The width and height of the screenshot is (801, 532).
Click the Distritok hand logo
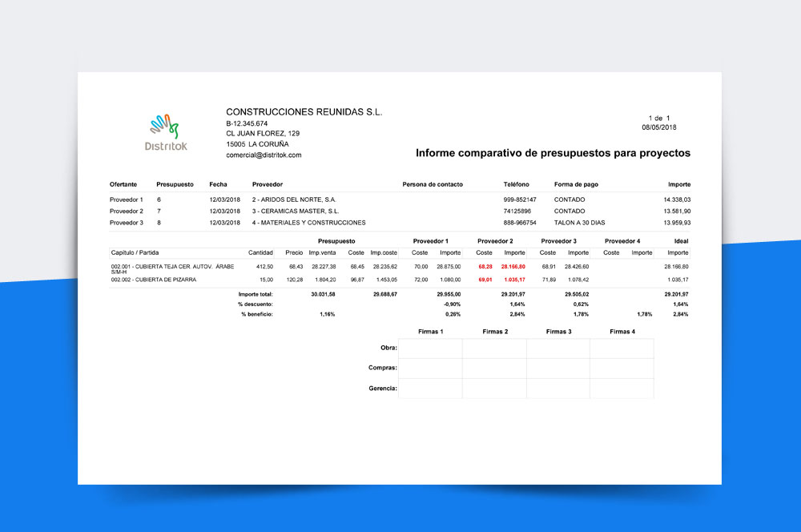(x=164, y=126)
